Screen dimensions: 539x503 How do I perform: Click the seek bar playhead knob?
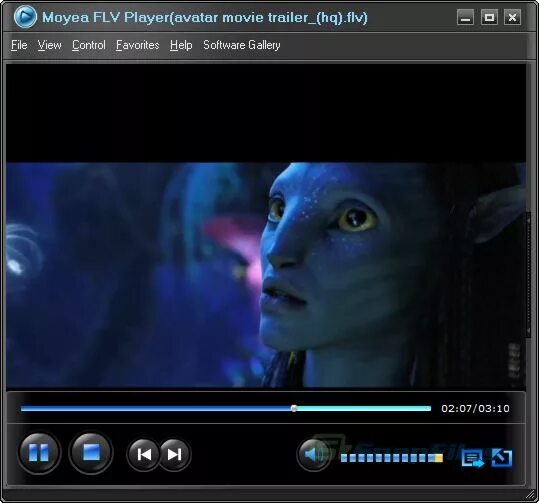click(294, 408)
